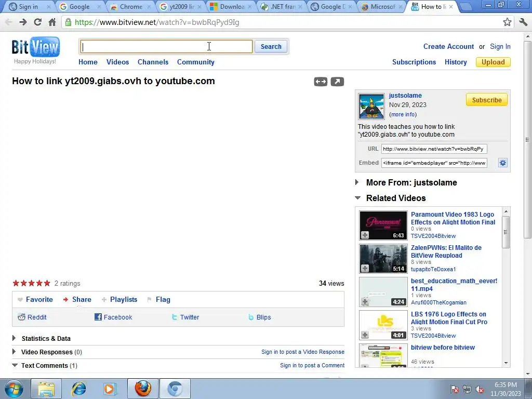This screenshot has height=399, width=532.
Task: Pop out video with the arrow icon
Action: (337, 82)
